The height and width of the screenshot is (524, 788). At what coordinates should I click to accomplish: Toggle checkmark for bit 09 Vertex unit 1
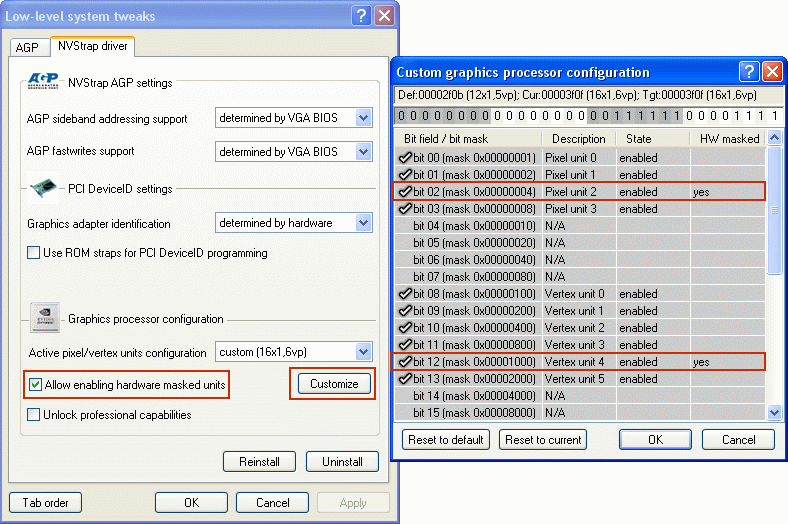[405, 310]
